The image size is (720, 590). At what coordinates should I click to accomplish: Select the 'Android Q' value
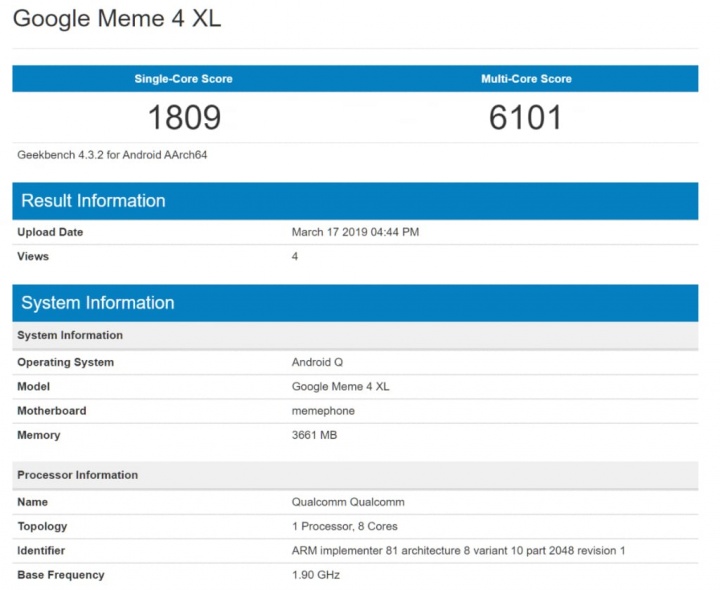(317, 362)
